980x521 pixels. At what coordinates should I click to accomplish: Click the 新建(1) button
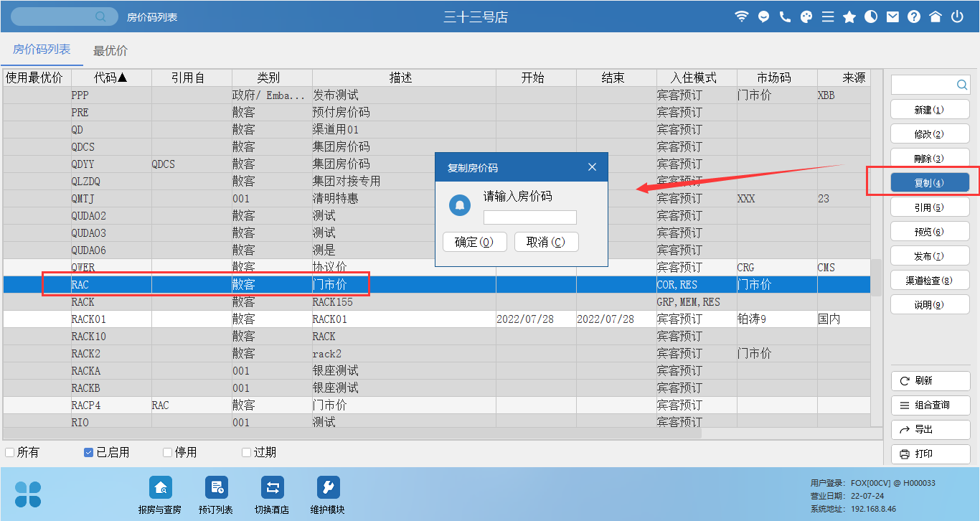(x=930, y=110)
